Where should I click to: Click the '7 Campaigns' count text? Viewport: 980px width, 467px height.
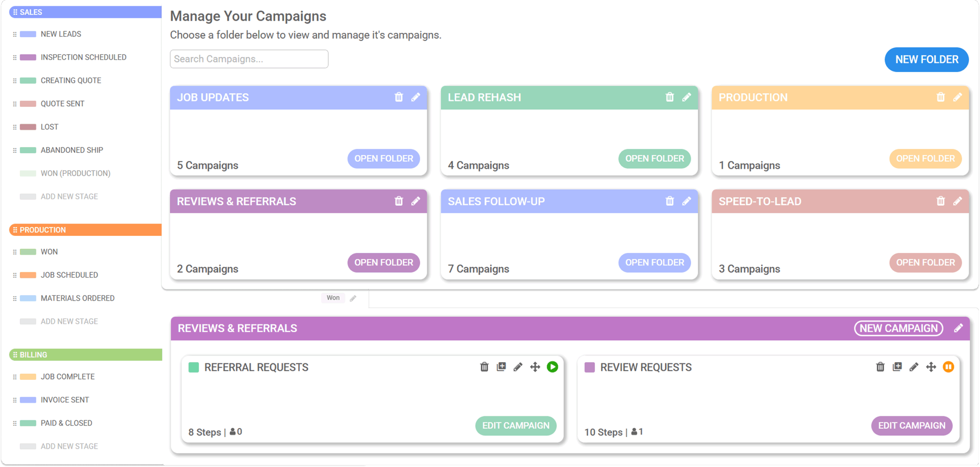click(x=478, y=269)
